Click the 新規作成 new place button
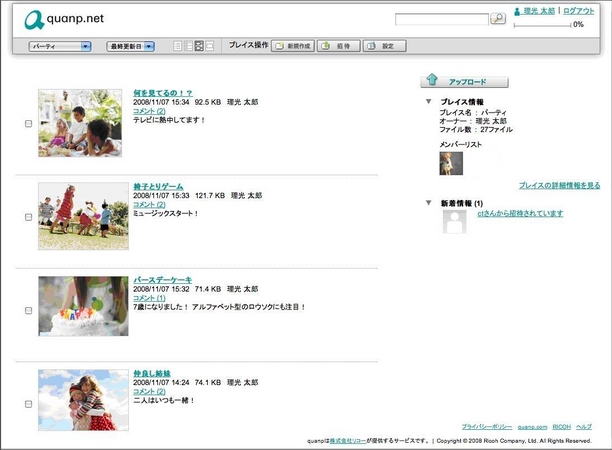612x450 pixels. [293, 46]
